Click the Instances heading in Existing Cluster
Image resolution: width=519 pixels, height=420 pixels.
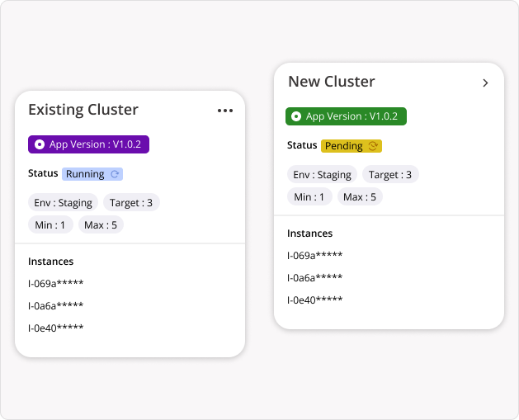50,262
